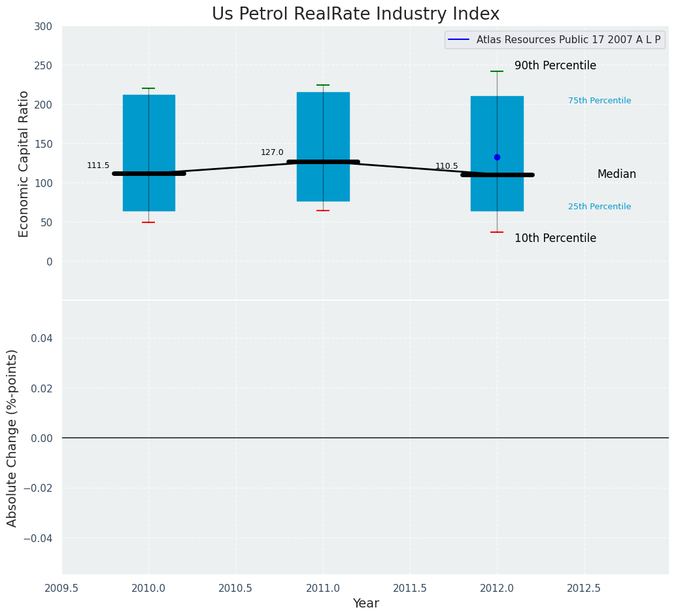Click the red 10th percentile cap for 2012
This screenshot has height=616, width=676.
497,232
